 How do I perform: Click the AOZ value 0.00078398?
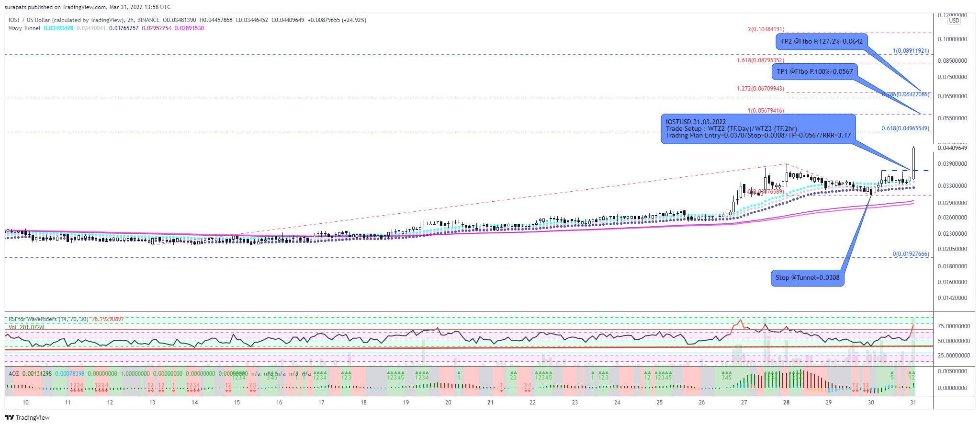70,374
